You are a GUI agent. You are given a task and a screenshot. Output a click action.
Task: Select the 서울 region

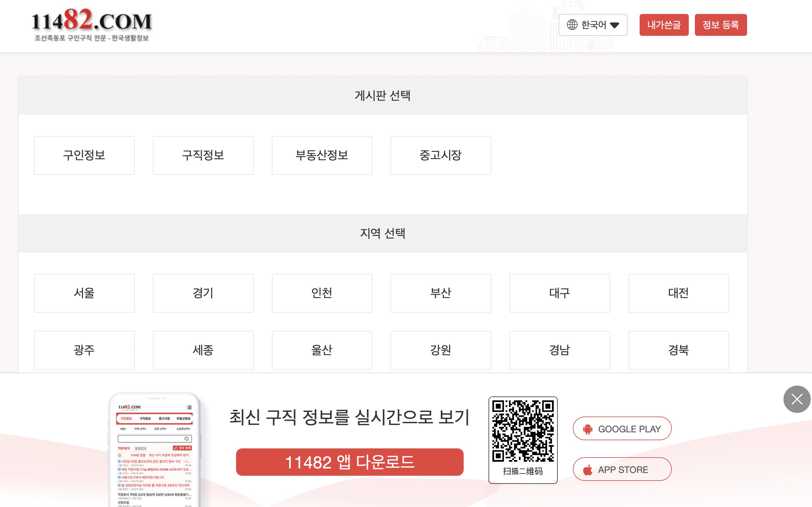[x=84, y=293]
